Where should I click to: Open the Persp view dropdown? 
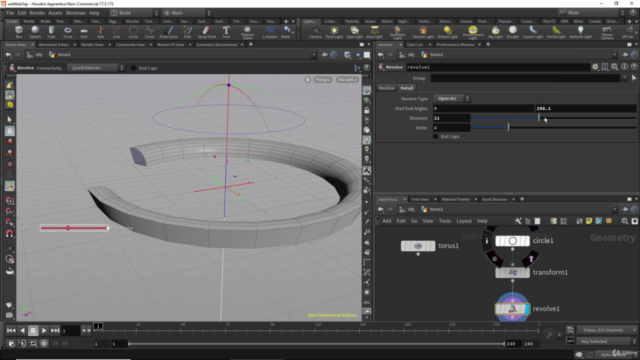pyautogui.click(x=323, y=80)
